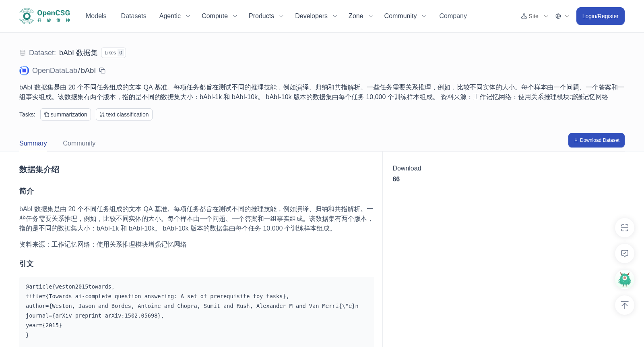
Task: Click the citation code block
Action: click(x=197, y=312)
